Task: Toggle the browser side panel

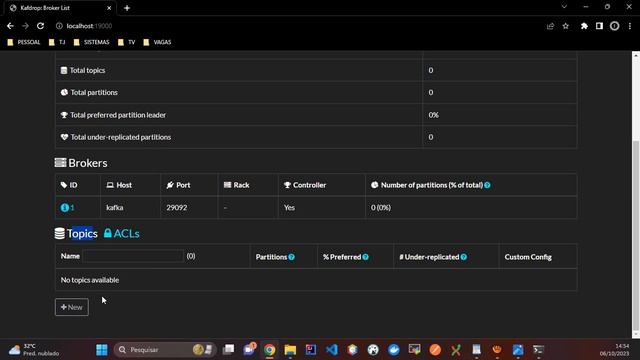Action: (599, 26)
